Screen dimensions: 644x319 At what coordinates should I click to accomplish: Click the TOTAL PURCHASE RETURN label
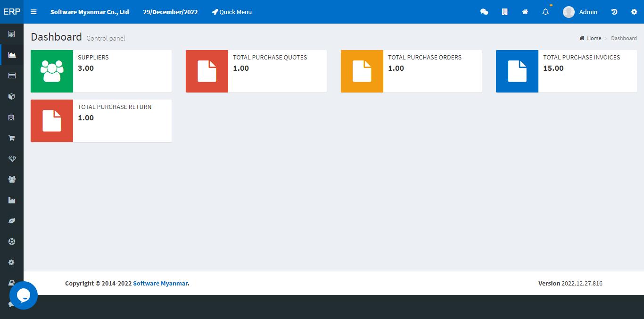click(x=115, y=107)
